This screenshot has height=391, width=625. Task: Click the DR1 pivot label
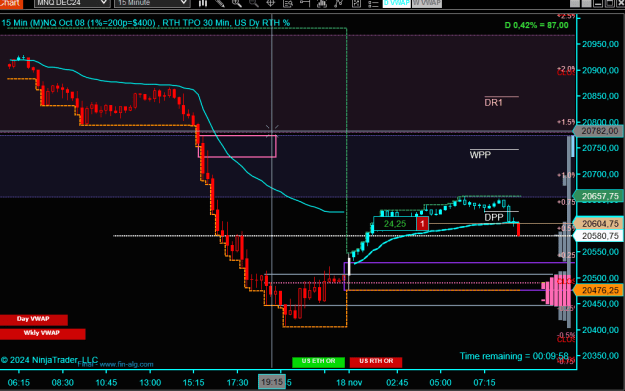pyautogui.click(x=493, y=102)
